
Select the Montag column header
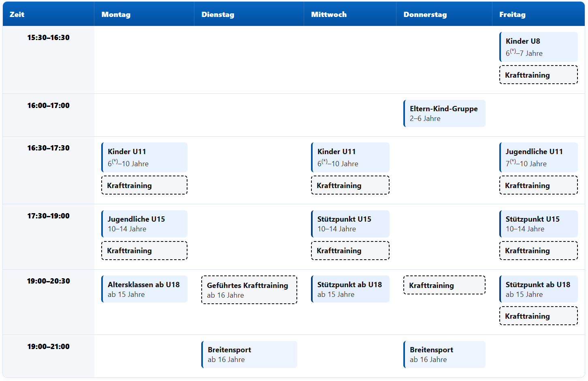(116, 15)
